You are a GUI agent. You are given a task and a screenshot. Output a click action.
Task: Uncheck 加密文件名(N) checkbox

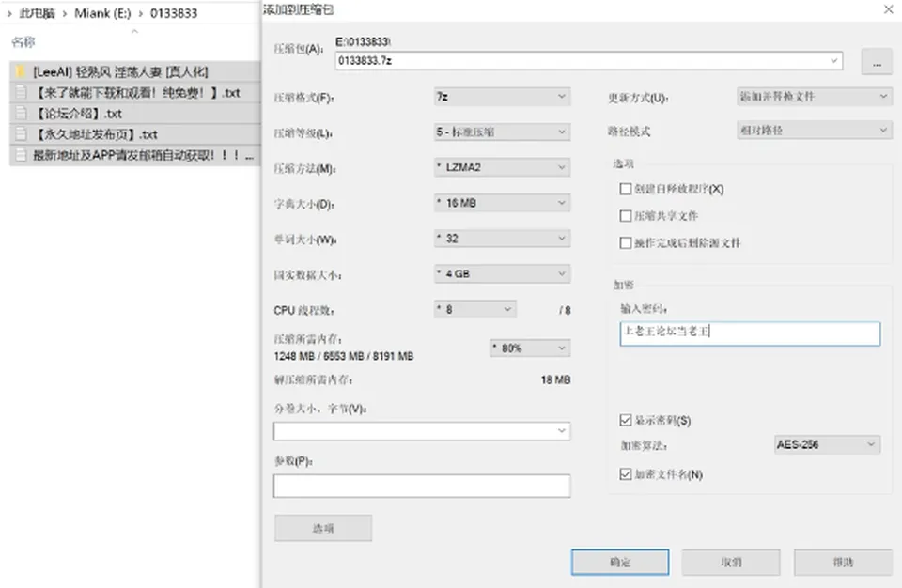[626, 474]
